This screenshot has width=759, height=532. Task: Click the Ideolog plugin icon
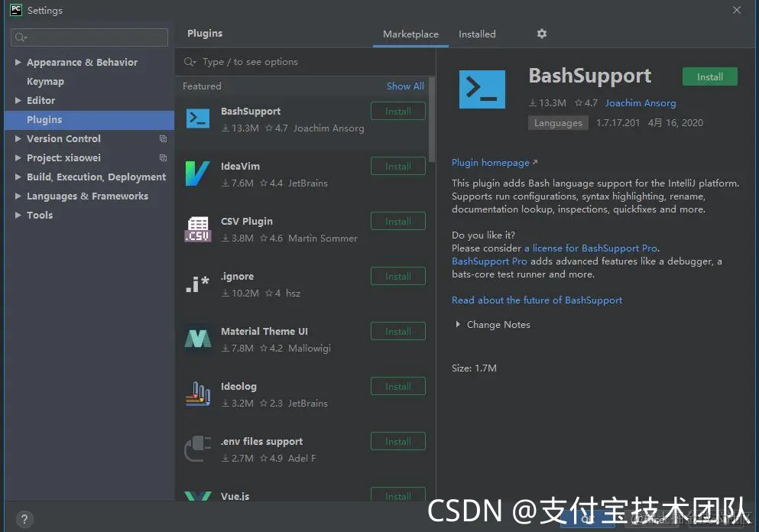[x=198, y=394]
